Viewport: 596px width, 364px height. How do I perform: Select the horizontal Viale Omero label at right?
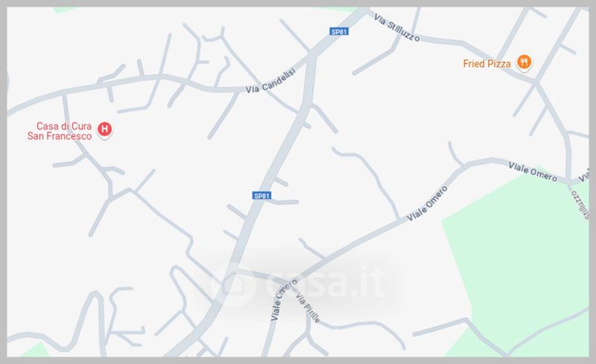(x=533, y=172)
